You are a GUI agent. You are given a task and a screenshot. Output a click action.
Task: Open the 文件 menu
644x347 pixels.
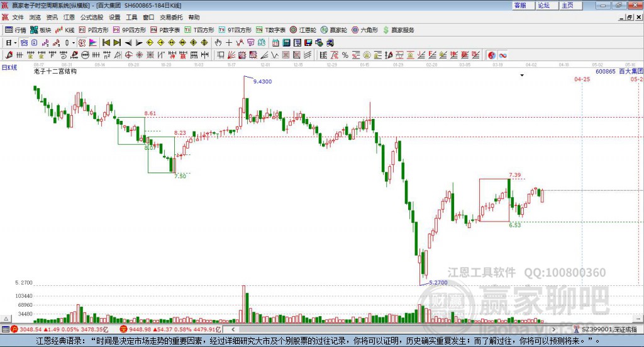(18, 17)
